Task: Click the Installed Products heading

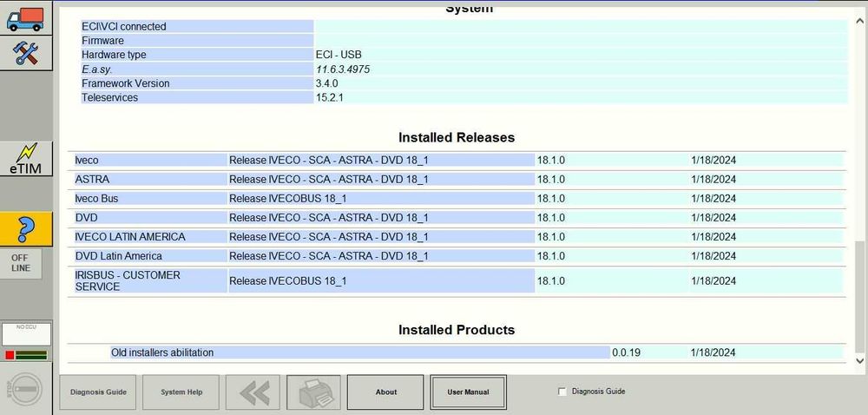Action: click(457, 330)
